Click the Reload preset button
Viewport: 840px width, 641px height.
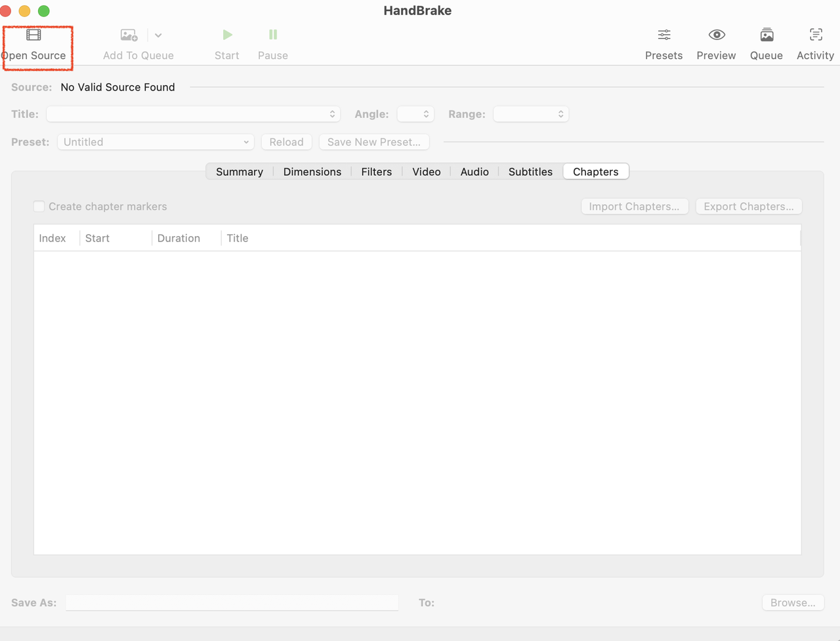click(x=286, y=142)
